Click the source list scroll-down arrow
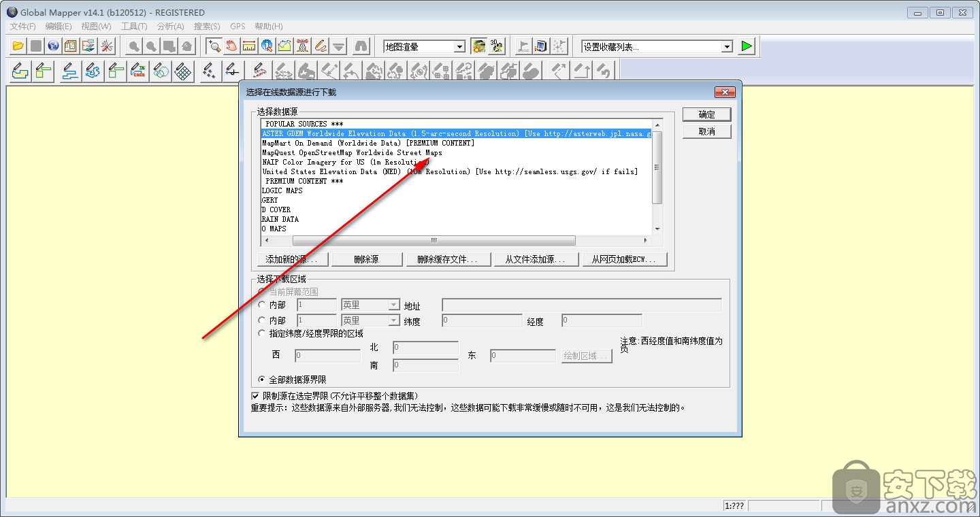 click(657, 229)
